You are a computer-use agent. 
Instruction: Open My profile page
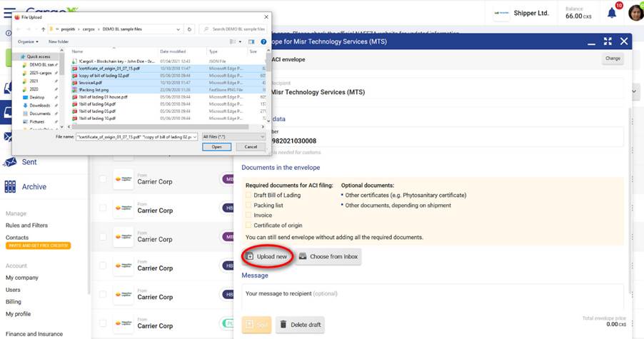coord(18,314)
